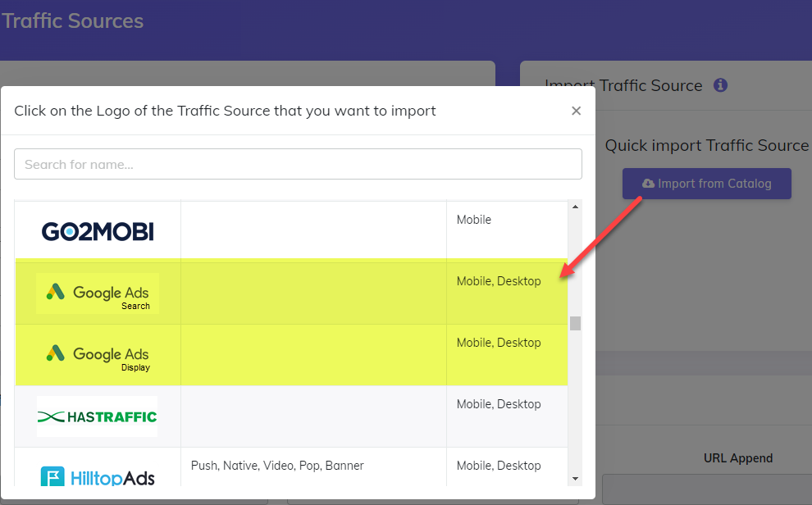Screen dimensions: 812x505
Task: Click the catalog list scrollbar thumb
Action: [575, 323]
